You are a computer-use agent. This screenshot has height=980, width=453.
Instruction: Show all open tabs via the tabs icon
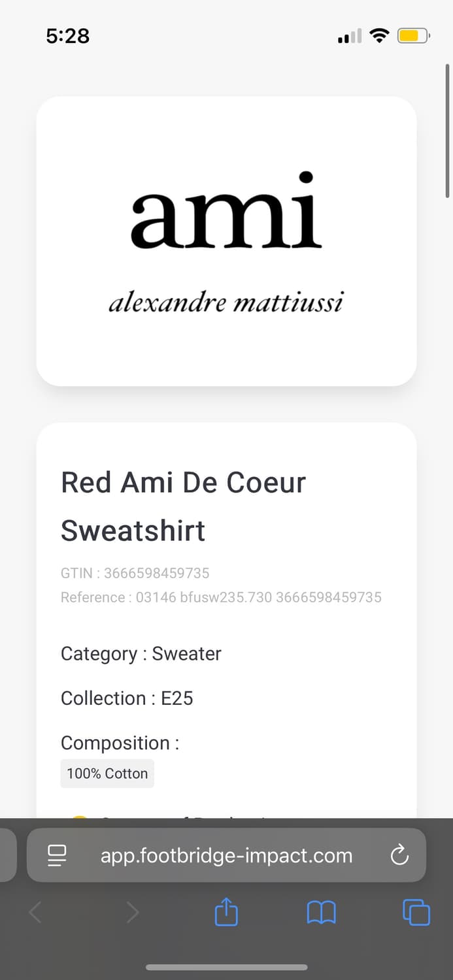416,912
